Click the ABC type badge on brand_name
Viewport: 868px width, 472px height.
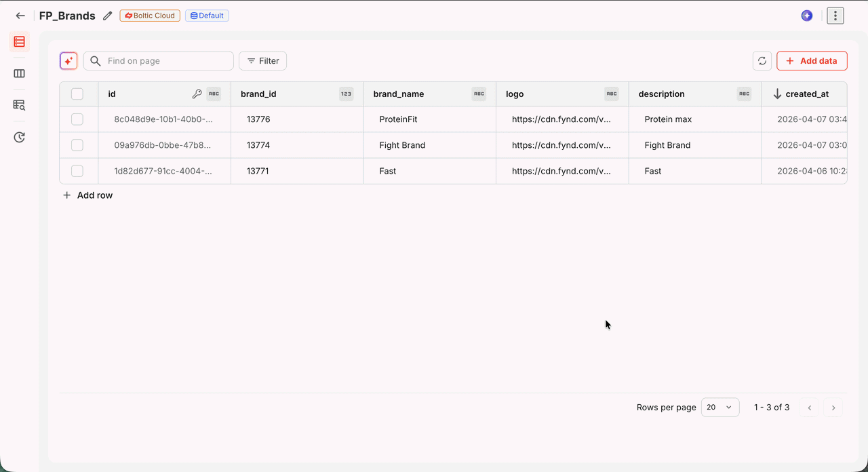click(x=479, y=94)
